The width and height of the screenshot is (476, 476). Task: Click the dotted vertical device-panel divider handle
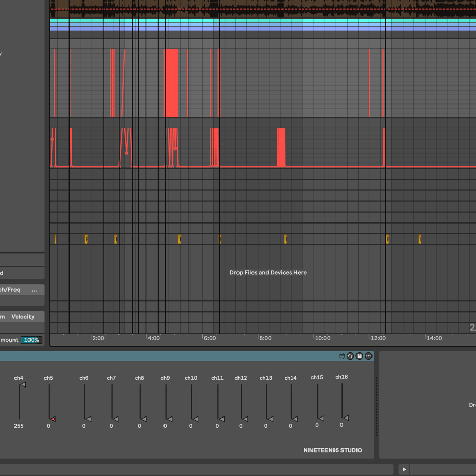click(377, 406)
